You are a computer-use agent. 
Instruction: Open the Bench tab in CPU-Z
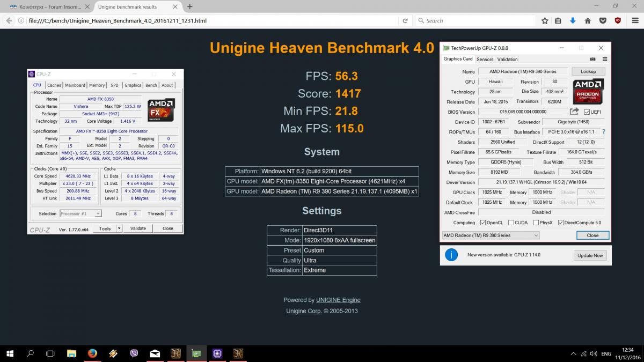coord(151,85)
